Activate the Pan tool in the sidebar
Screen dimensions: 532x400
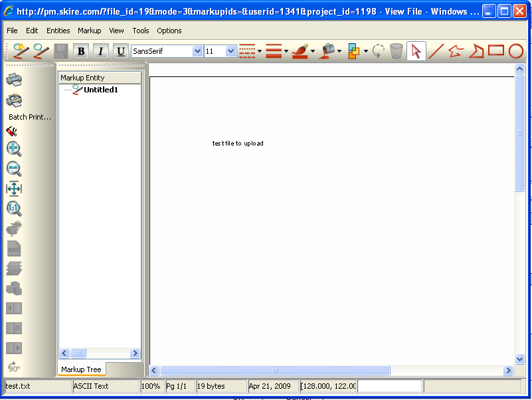point(14,189)
